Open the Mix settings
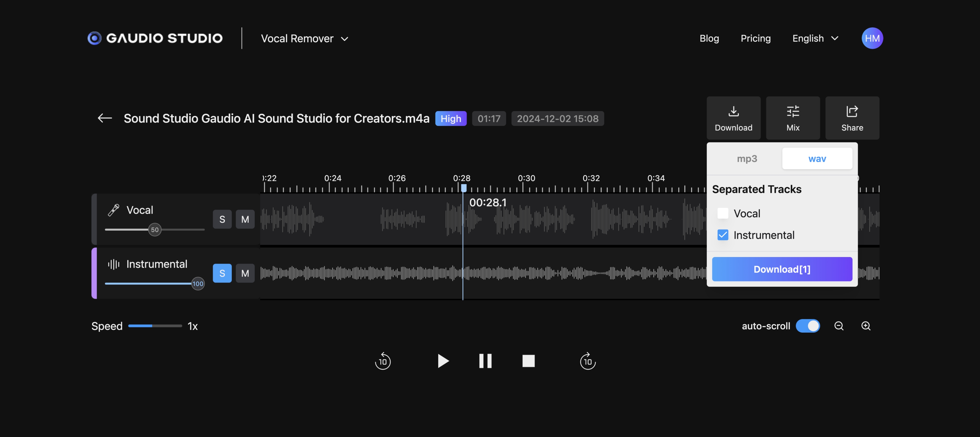The width and height of the screenshot is (980, 437). [x=793, y=118]
